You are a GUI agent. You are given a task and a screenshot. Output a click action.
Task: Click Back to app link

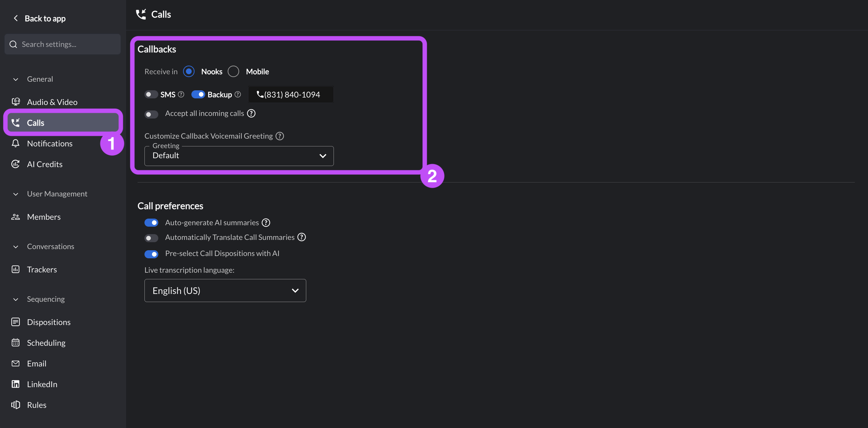click(45, 18)
